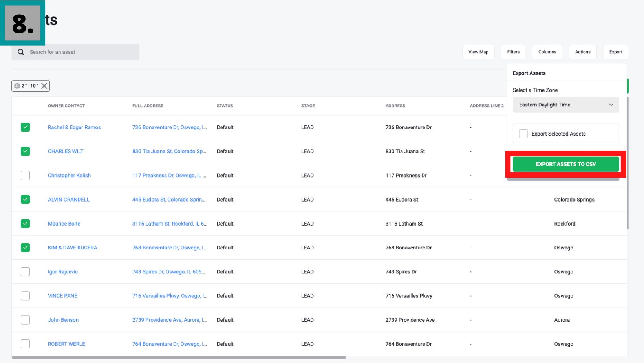Open the Filters menu
This screenshot has width=644, height=363.
513,52
